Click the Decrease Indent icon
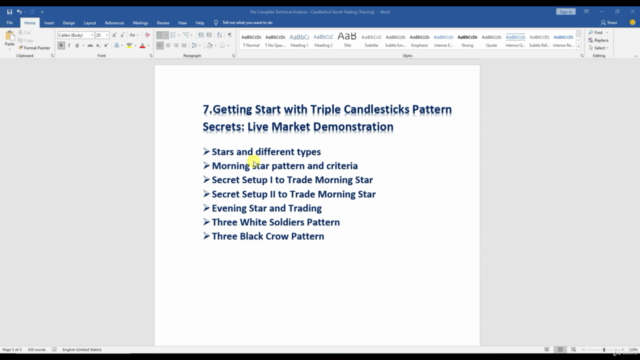 (x=201, y=35)
